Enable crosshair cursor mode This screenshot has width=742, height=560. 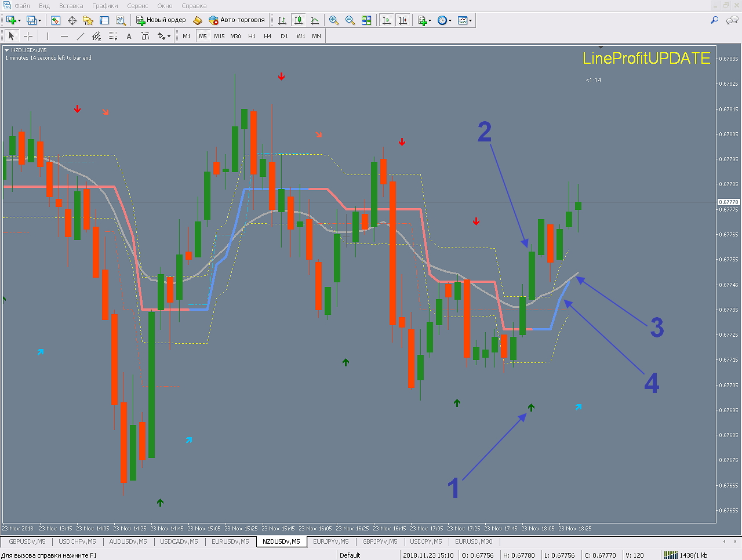coord(28,36)
